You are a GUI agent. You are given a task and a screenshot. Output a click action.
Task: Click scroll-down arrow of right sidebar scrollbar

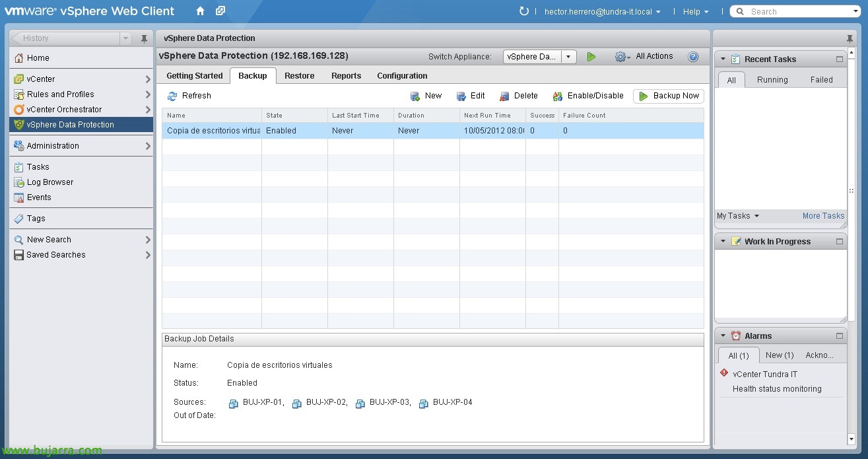(851, 439)
